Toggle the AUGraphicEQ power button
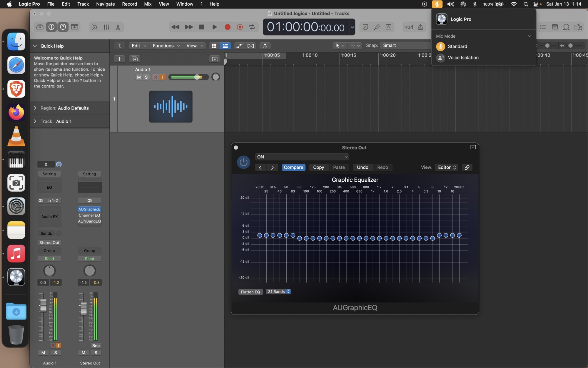The height and width of the screenshot is (368, 588). (243, 162)
